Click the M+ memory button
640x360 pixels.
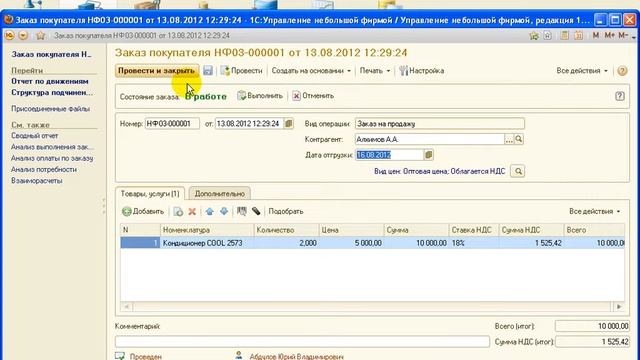point(609,36)
